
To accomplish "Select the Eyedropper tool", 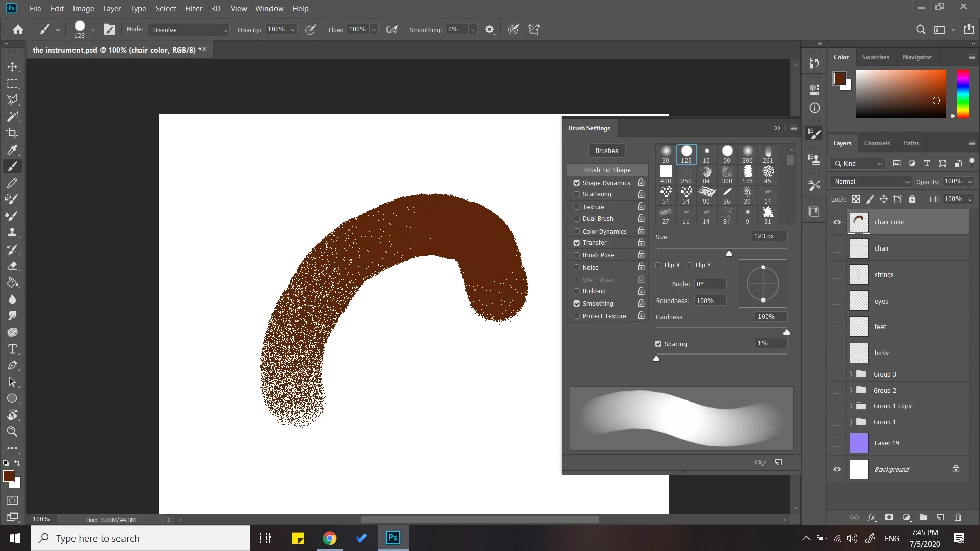I will [12, 149].
